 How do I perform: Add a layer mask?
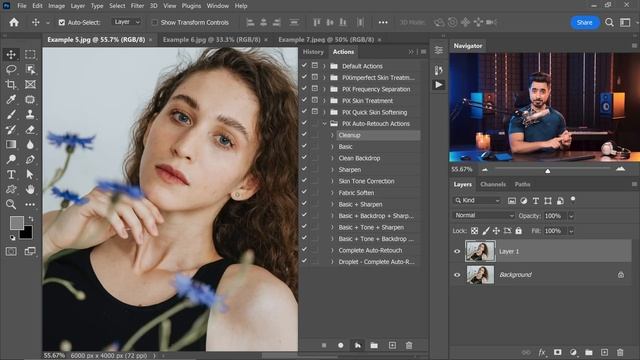[557, 352]
